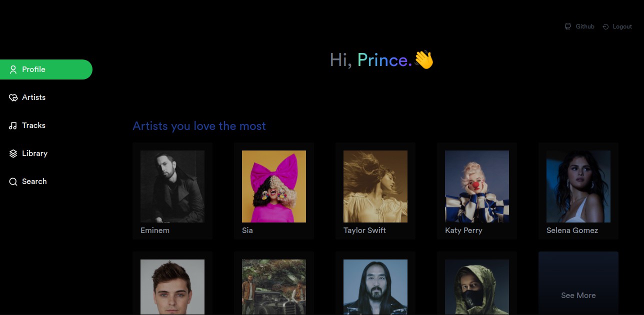The height and width of the screenshot is (315, 644).
Task: Select the Library sidebar entry
Action: pyautogui.click(x=35, y=153)
